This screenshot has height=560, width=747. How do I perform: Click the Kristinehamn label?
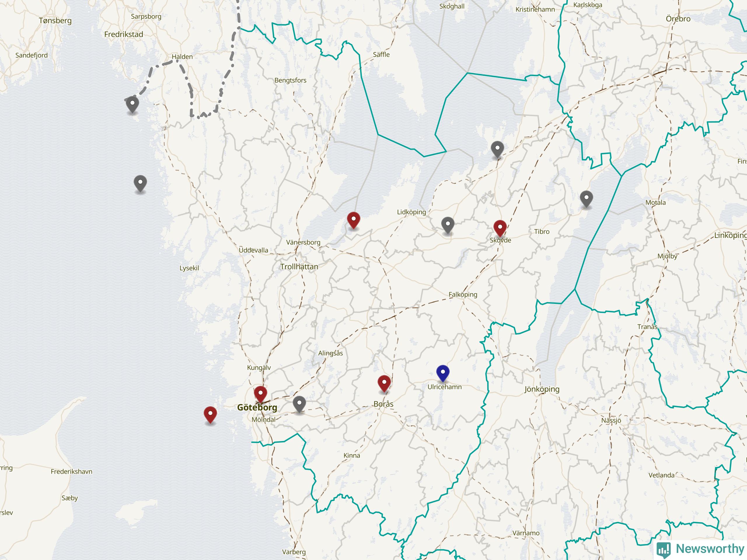(x=535, y=9)
